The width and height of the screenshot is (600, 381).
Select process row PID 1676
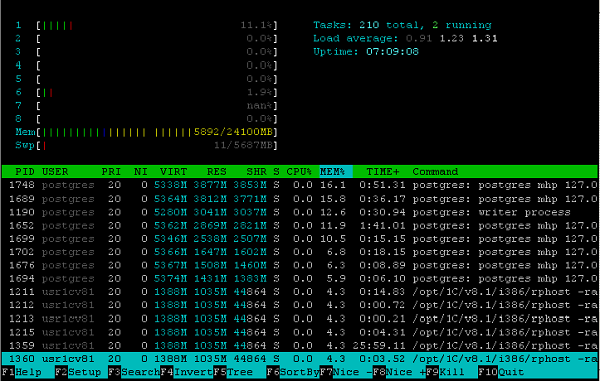(x=300, y=265)
